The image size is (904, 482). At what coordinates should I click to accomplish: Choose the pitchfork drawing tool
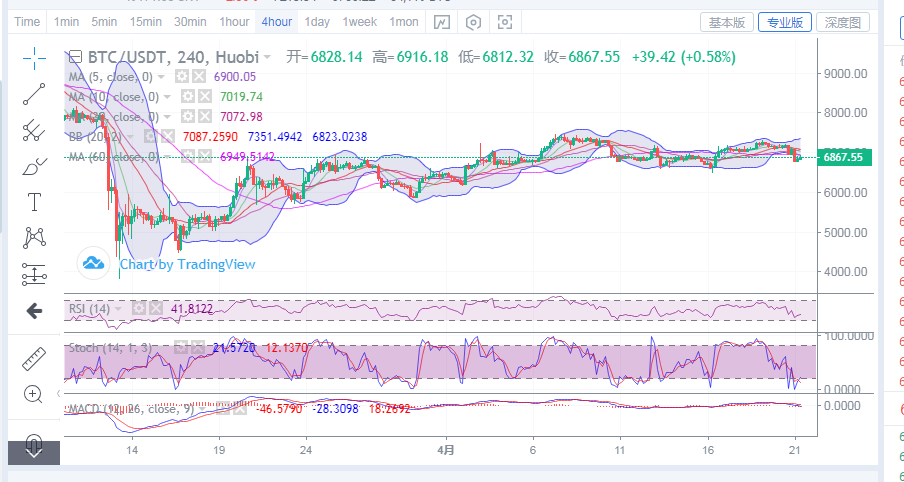(34, 129)
